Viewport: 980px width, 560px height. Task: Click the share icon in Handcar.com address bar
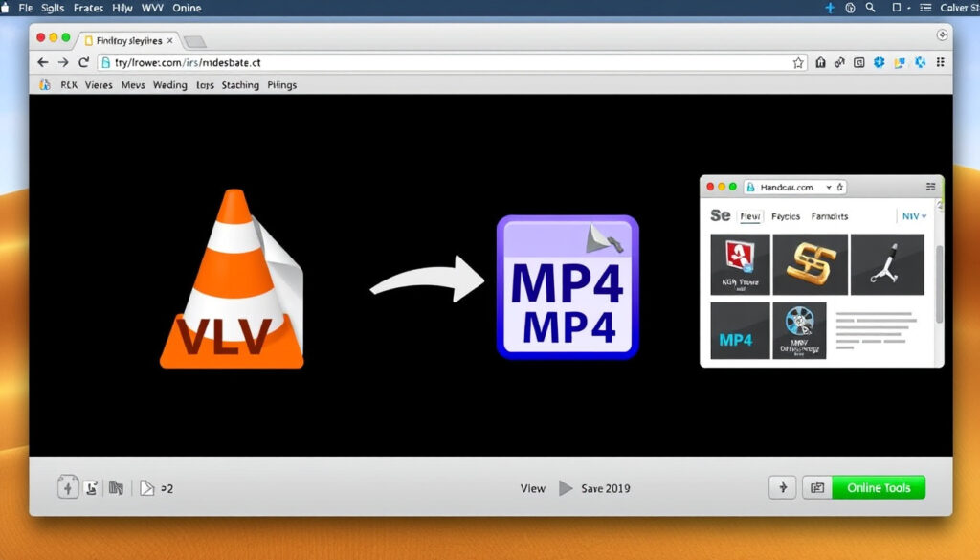[x=840, y=187]
